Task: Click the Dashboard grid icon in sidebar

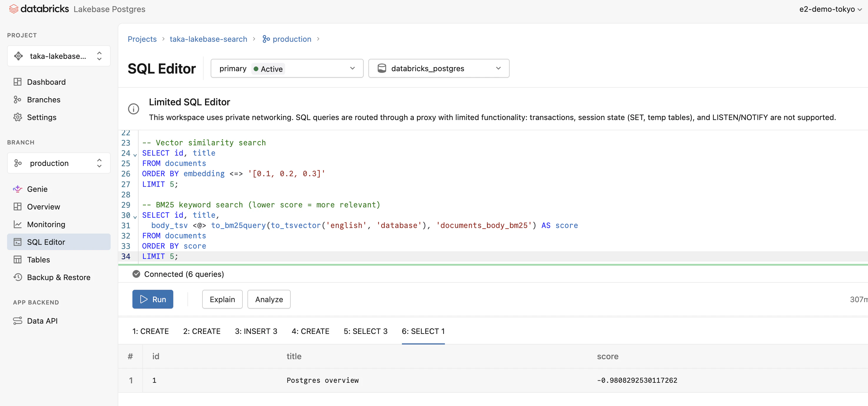Action: click(x=18, y=82)
